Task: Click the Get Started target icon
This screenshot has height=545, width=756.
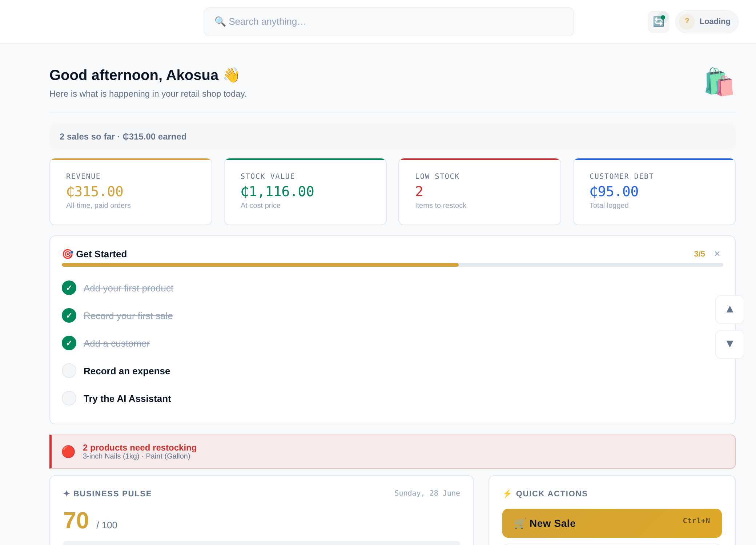Action: 68,254
